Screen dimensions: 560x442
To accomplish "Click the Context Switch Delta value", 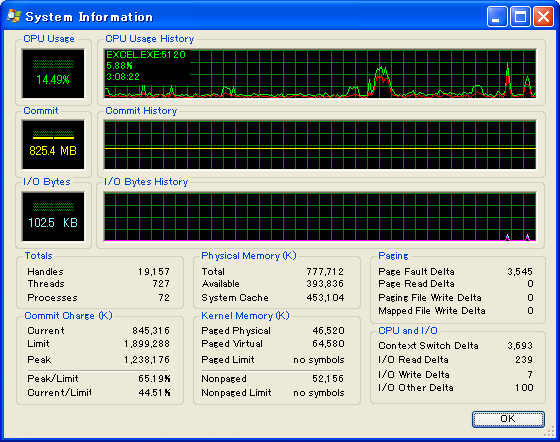I will [520, 346].
